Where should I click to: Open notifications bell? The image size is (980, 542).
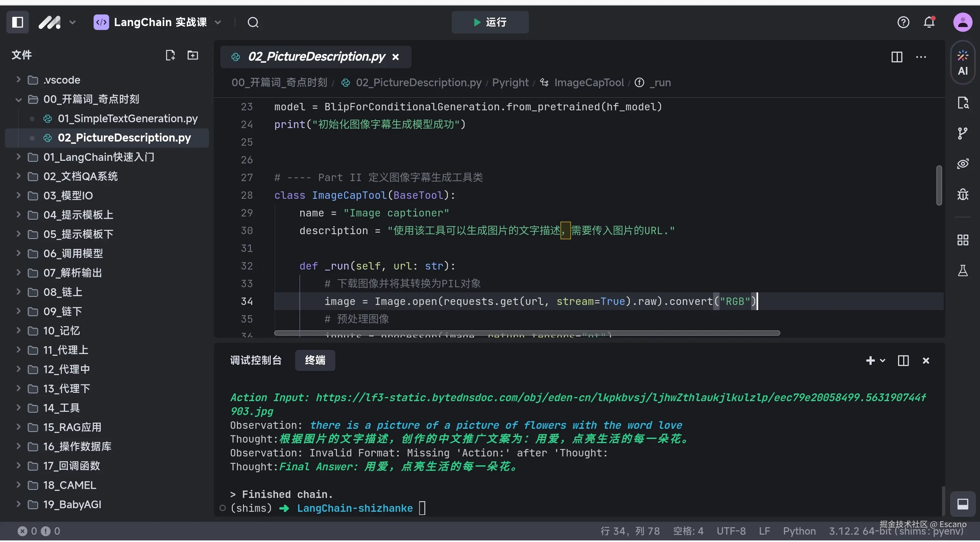pos(930,22)
